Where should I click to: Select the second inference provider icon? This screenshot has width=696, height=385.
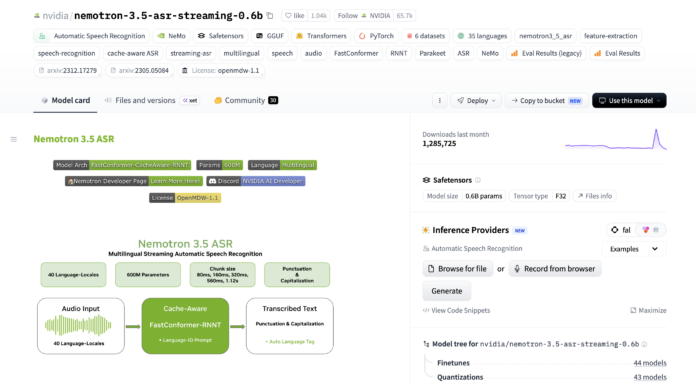[645, 230]
